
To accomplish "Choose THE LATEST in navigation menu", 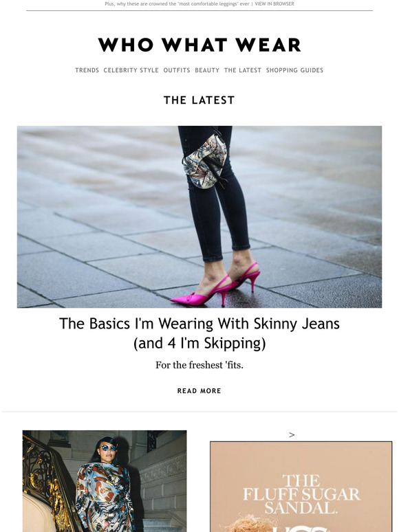I will click(243, 70).
